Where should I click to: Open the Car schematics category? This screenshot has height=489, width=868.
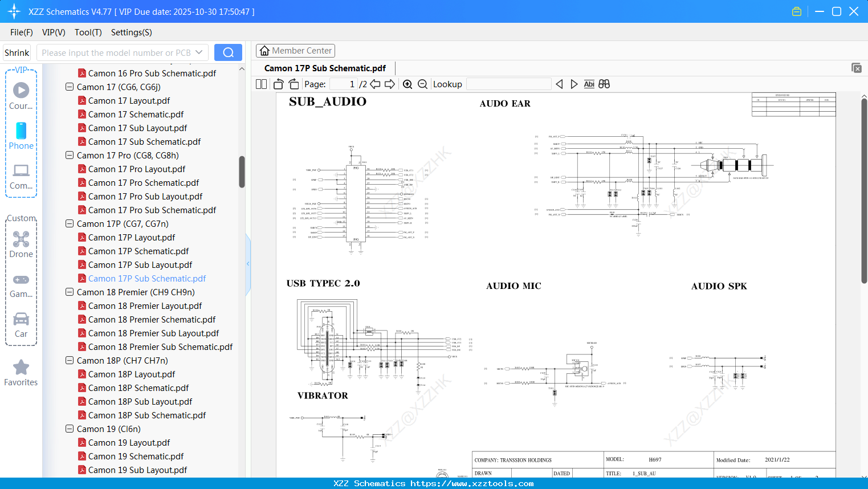pos(21,325)
